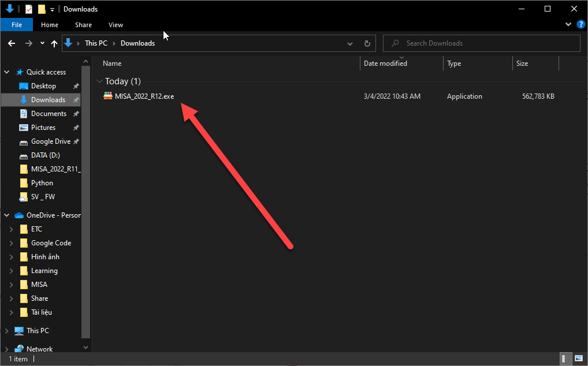Click in the Search Downloads box

482,43
